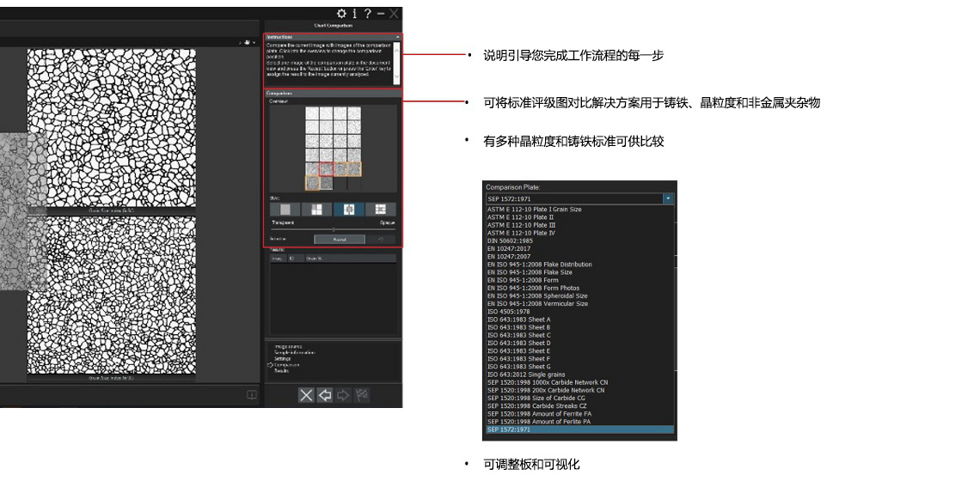The height and width of the screenshot is (481, 980).
Task: Click the Comparison workflow step
Action: click(286, 365)
